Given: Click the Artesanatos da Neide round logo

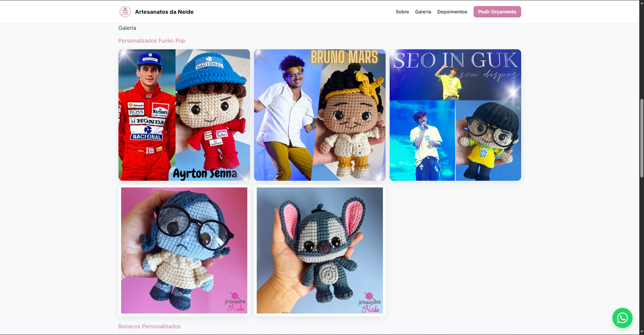Looking at the screenshot, I should pos(125,12).
